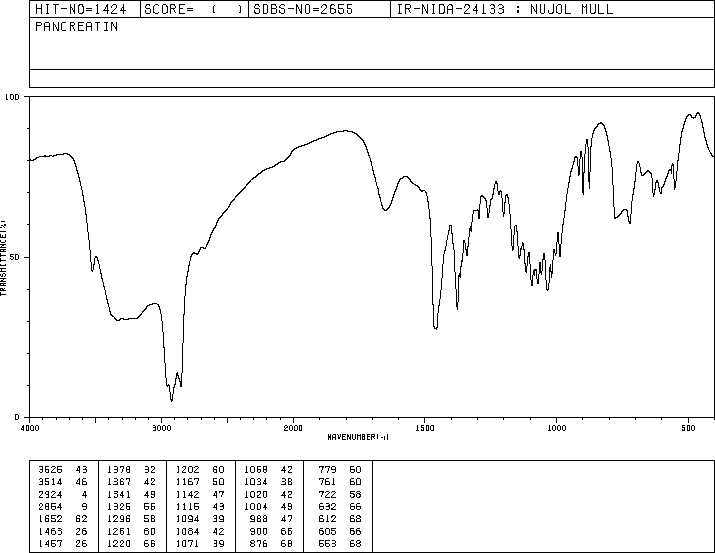Image resolution: width=715 pixels, height=553 pixels.
Task: Click the 1500 wavenumber axis label
Action: pyautogui.click(x=425, y=428)
